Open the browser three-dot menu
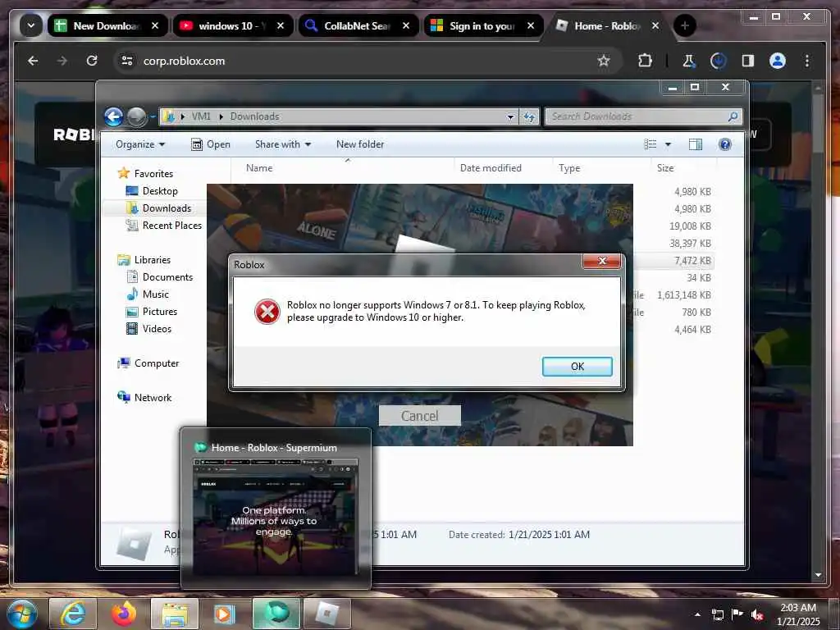Screen dimensions: 840x630 pyautogui.click(x=807, y=61)
